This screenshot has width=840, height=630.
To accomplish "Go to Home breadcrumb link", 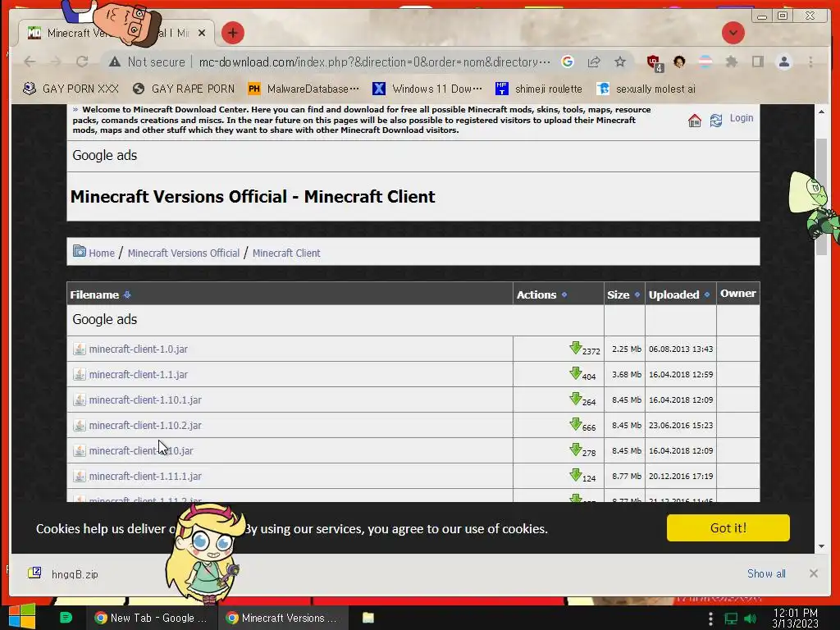I will click(102, 253).
